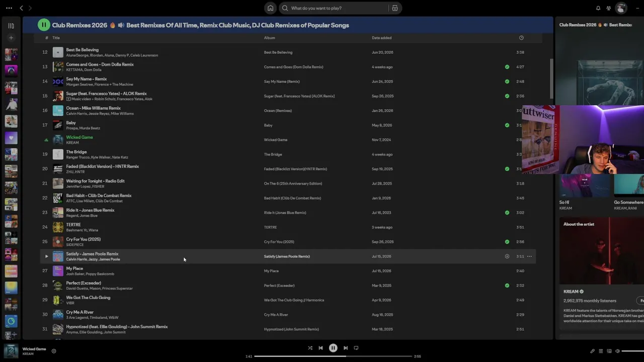
Task: Sort by Date added column
Action: coord(381,38)
